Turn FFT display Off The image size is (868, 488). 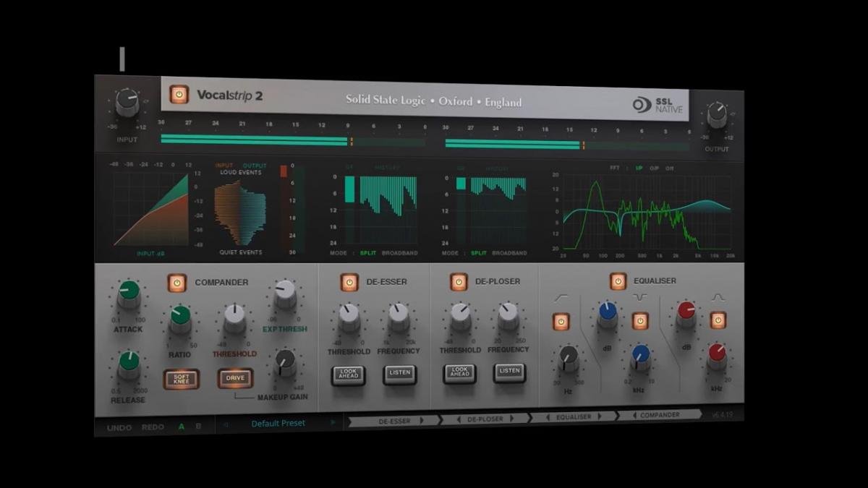(670, 168)
